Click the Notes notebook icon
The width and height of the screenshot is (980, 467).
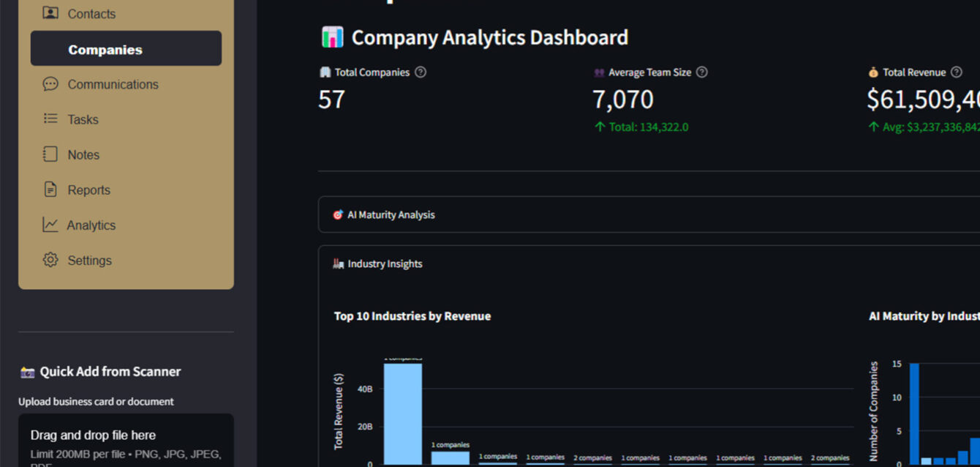coord(50,154)
